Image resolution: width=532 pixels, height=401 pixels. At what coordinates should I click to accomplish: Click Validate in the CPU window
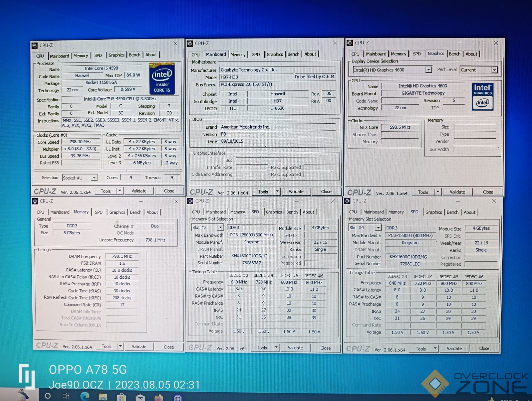tap(139, 191)
